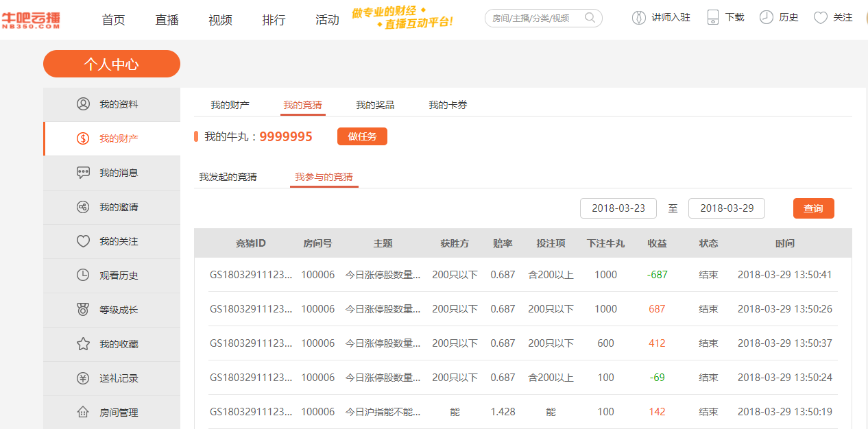Click the 直播互动平台 promo banner

[402, 17]
